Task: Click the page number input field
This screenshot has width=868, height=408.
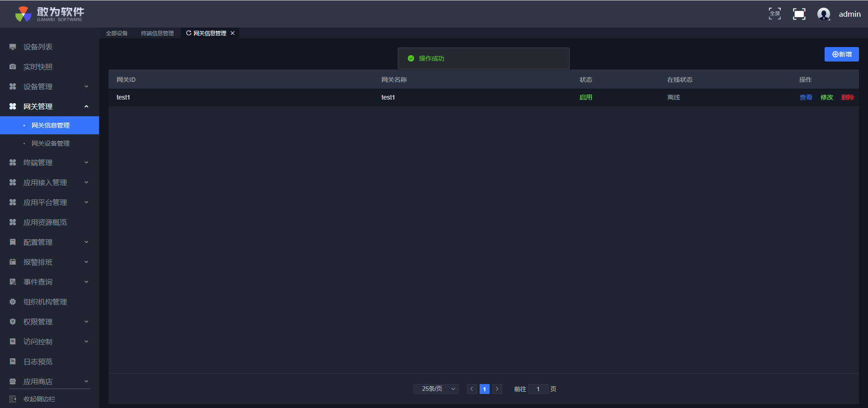Action: point(538,389)
